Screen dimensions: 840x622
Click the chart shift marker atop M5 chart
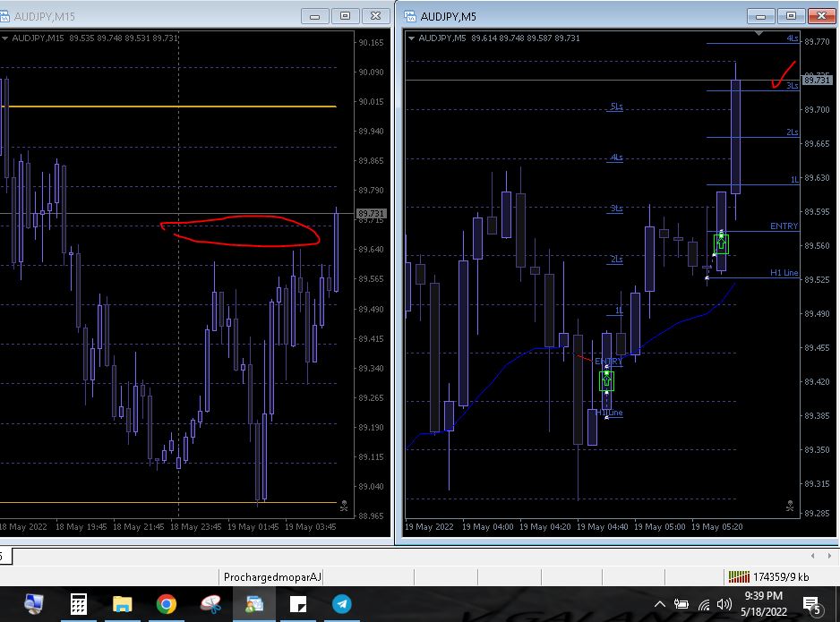[x=759, y=33]
